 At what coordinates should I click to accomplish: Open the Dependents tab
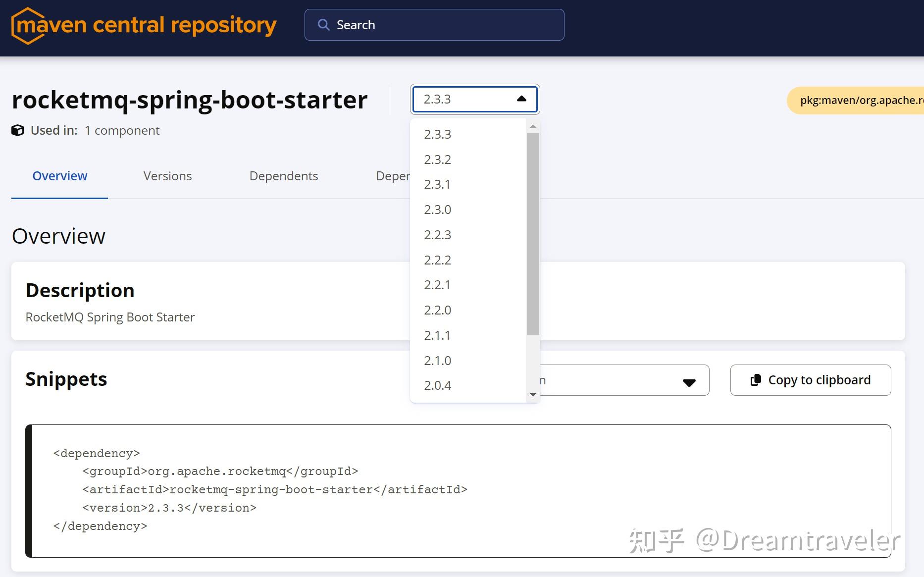click(284, 176)
